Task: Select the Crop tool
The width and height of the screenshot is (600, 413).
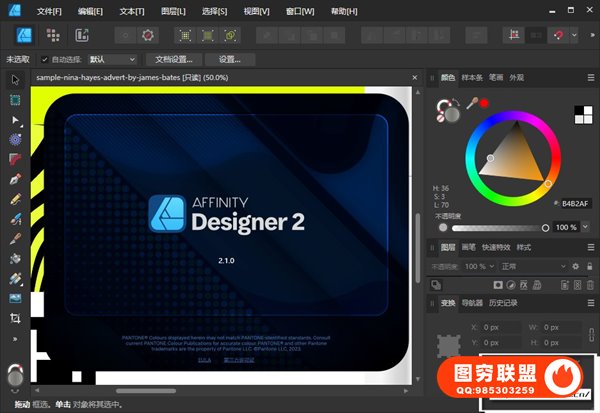Action: coord(15,318)
